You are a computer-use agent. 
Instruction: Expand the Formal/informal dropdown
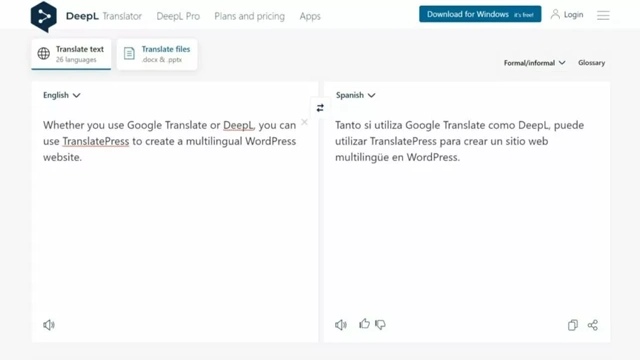534,63
